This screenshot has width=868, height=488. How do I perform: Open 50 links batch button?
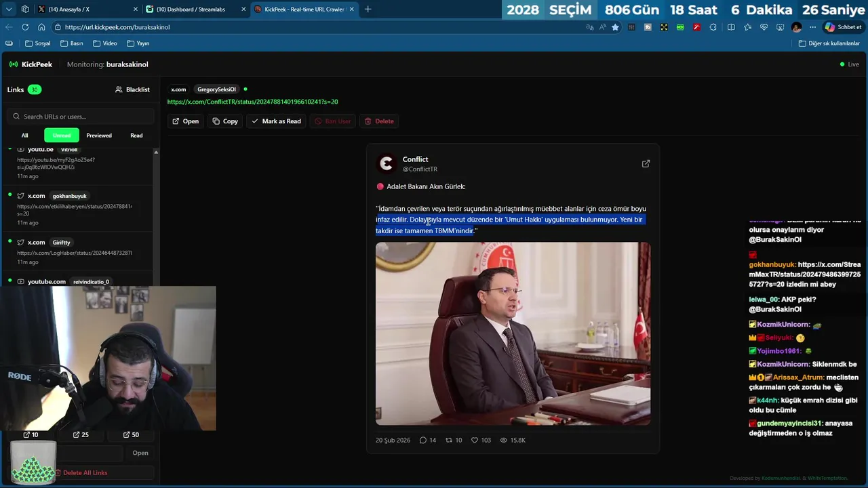tap(131, 434)
